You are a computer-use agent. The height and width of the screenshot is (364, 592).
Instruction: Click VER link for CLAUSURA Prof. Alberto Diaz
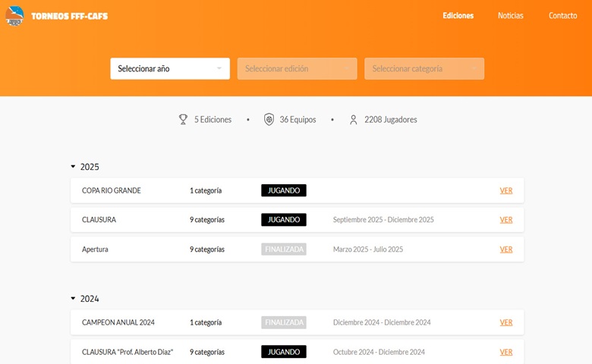[506, 353]
